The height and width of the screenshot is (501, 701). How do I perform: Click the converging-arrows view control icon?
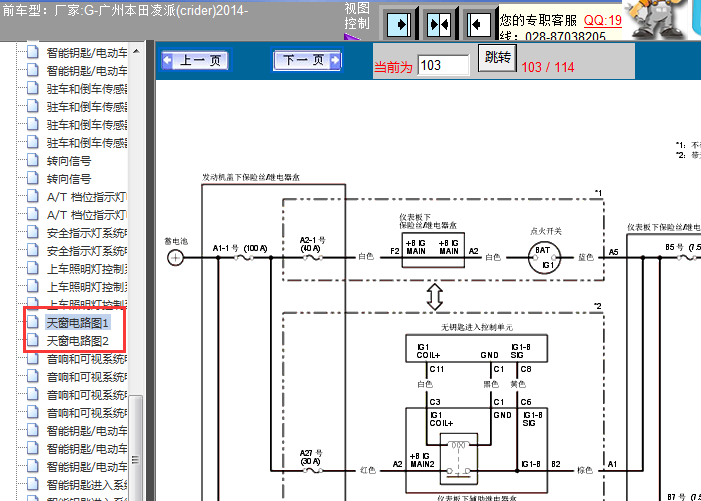tap(439, 24)
